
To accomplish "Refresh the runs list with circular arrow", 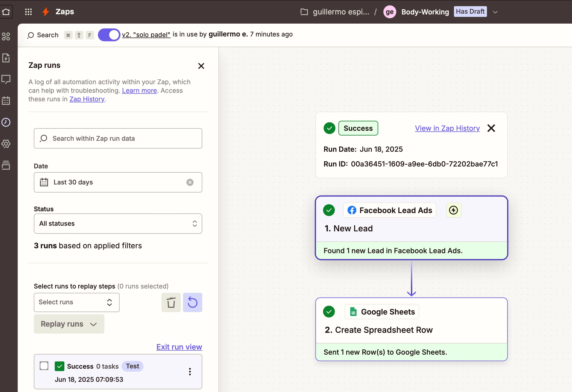I will (x=193, y=302).
